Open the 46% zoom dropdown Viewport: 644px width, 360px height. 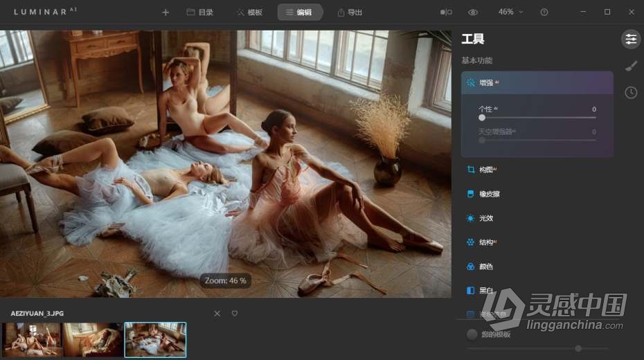pos(510,12)
